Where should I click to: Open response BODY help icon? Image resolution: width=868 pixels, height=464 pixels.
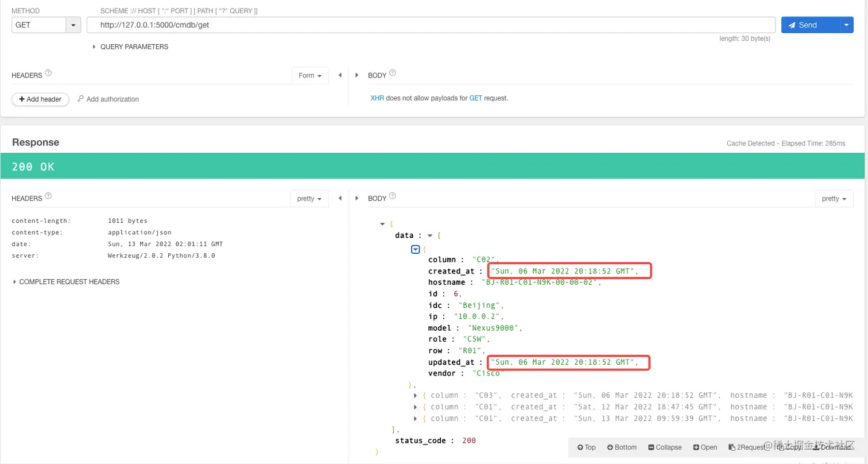[393, 196]
